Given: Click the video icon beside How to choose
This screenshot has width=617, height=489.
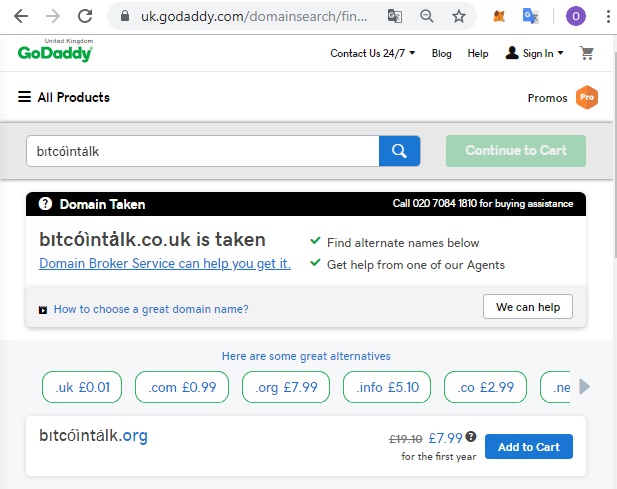Looking at the screenshot, I should [43, 310].
